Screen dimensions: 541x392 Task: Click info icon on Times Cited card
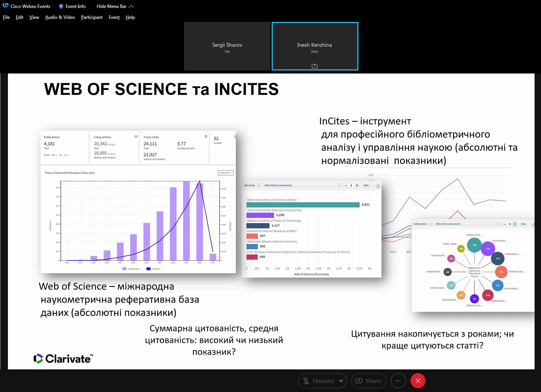click(x=206, y=136)
